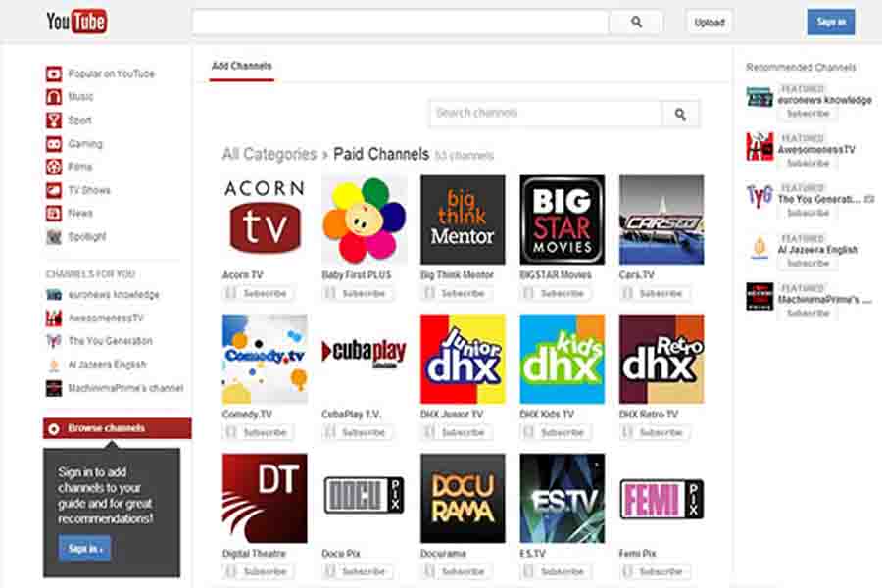882x588 pixels.
Task: Open the News icon
Action: 54,214
